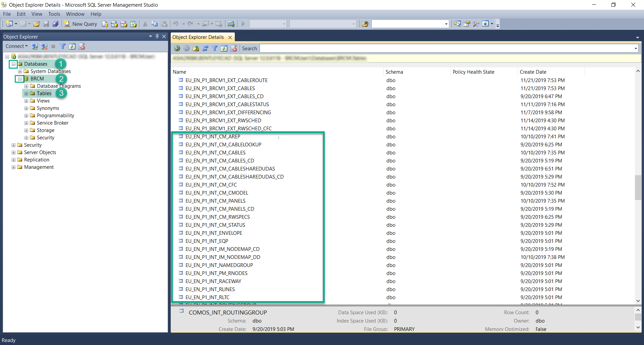
Task: Click the Copy toolbar icon
Action: (154, 24)
